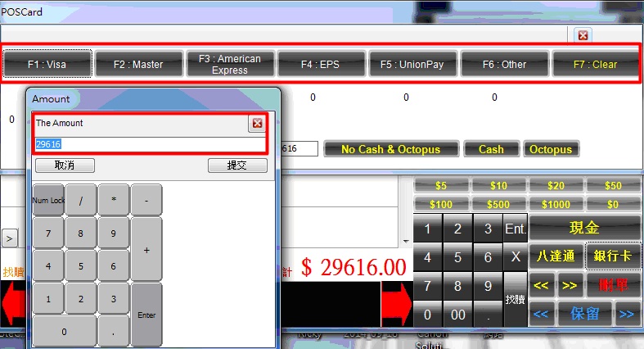Screen dimensions: 644x349
Task: Tap gray key 0 on the Amount keypad
Action: pos(65,331)
